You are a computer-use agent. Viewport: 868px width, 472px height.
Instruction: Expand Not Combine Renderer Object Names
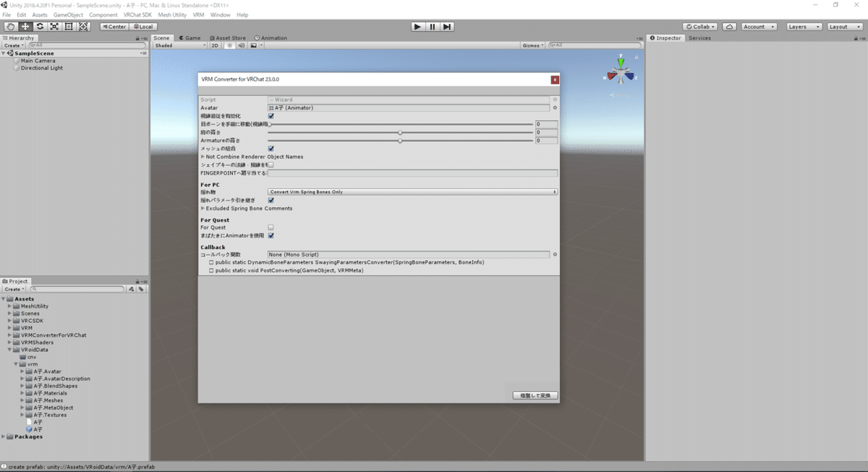[203, 156]
